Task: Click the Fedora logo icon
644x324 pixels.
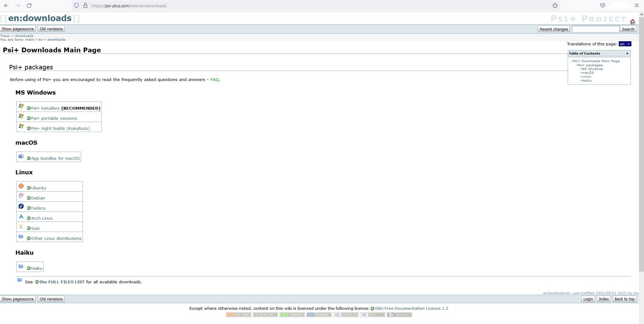Action: point(21,206)
